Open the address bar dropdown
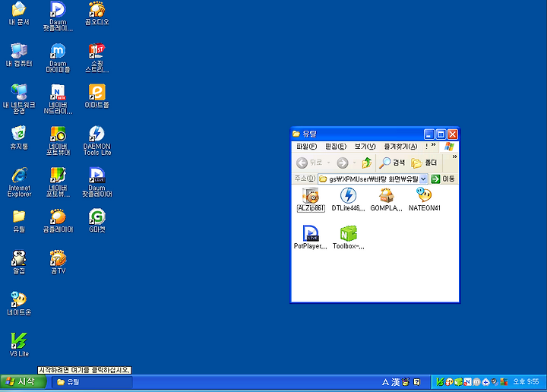This screenshot has width=547, height=392. 423,179
